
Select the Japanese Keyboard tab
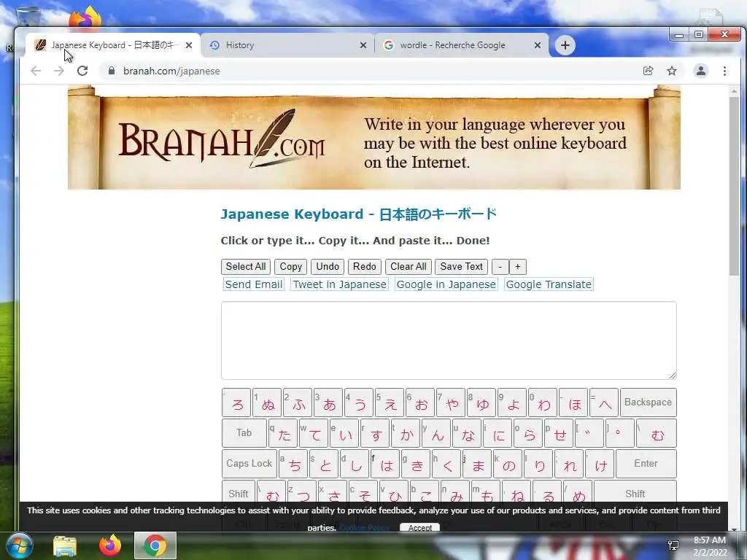point(113,45)
